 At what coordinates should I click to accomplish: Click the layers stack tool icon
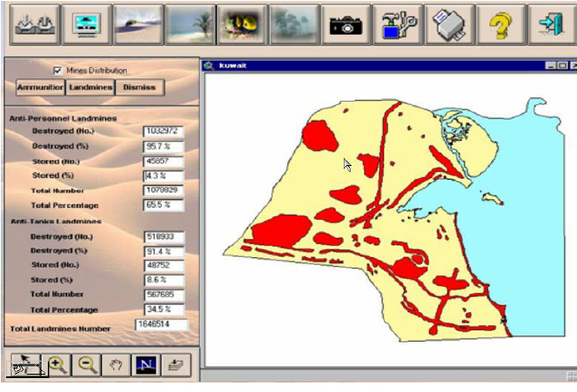point(177,365)
